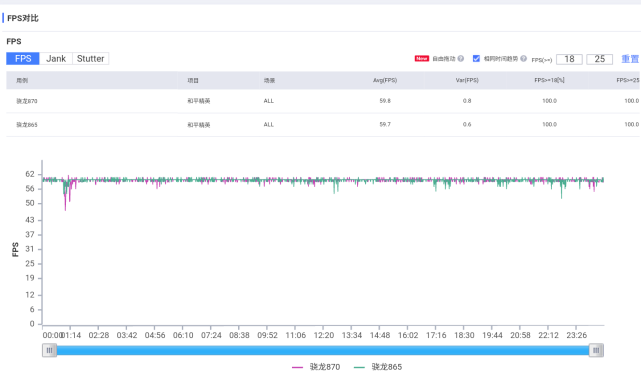Click the 骁龙865 row name cell
This screenshot has height=384, width=641.
[x=27, y=125]
